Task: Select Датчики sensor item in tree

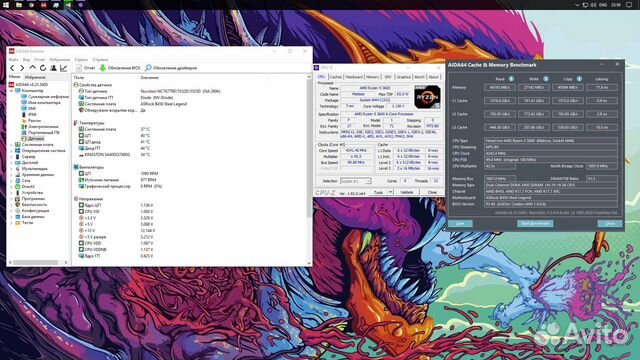Action: (33, 139)
